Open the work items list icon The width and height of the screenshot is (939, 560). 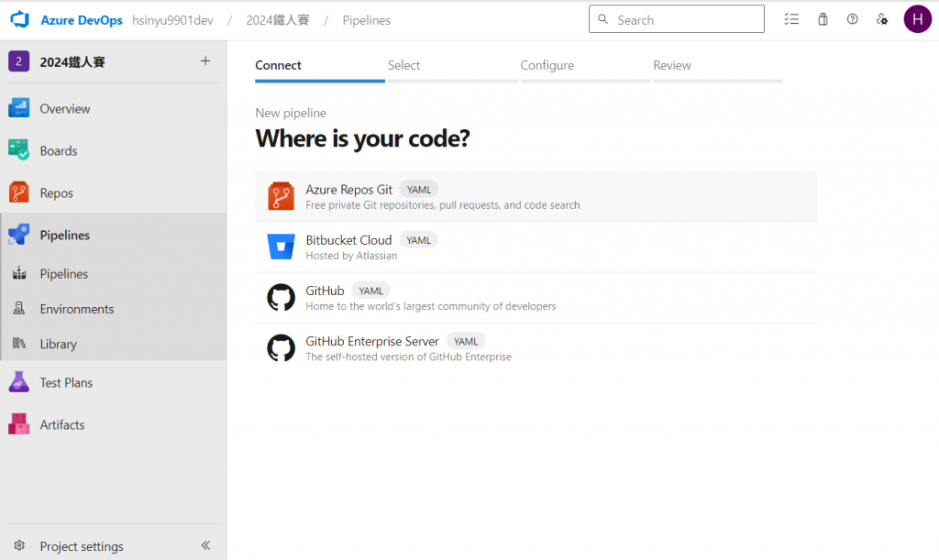click(791, 19)
